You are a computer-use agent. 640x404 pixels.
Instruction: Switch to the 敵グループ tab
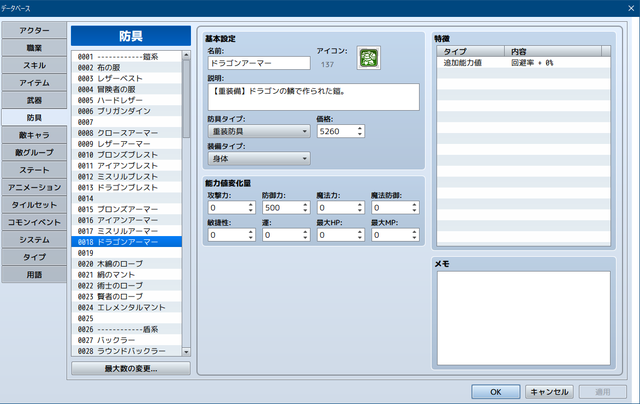[34, 153]
